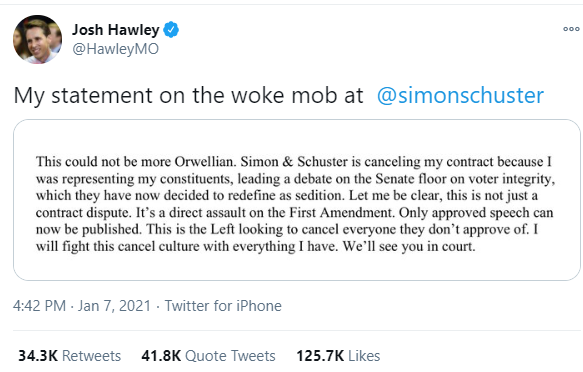Click the blue verified checkmark badge
583x372 pixels.
tap(171, 30)
